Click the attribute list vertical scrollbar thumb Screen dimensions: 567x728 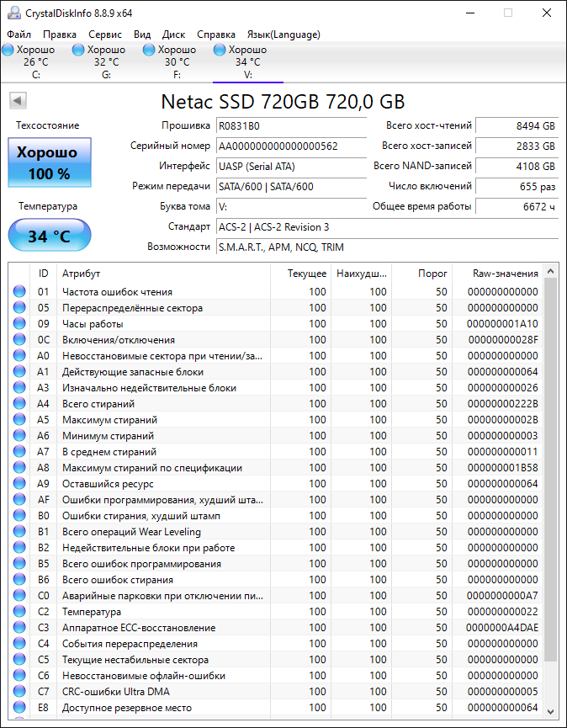click(x=550, y=470)
